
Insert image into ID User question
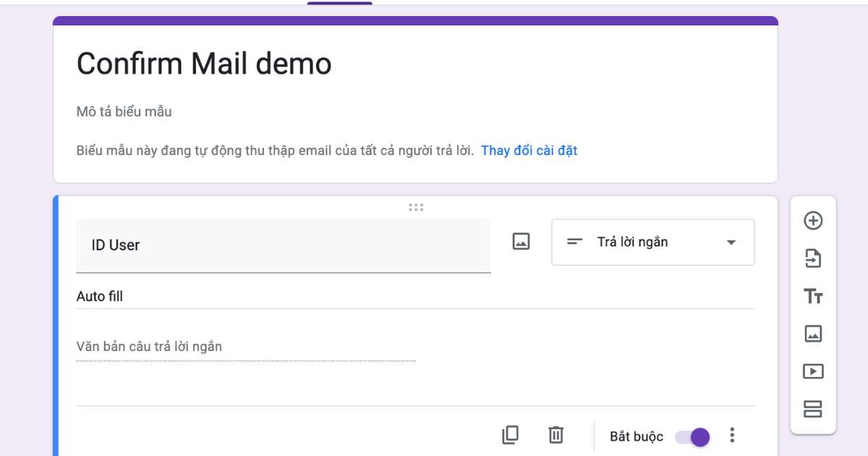(x=521, y=242)
